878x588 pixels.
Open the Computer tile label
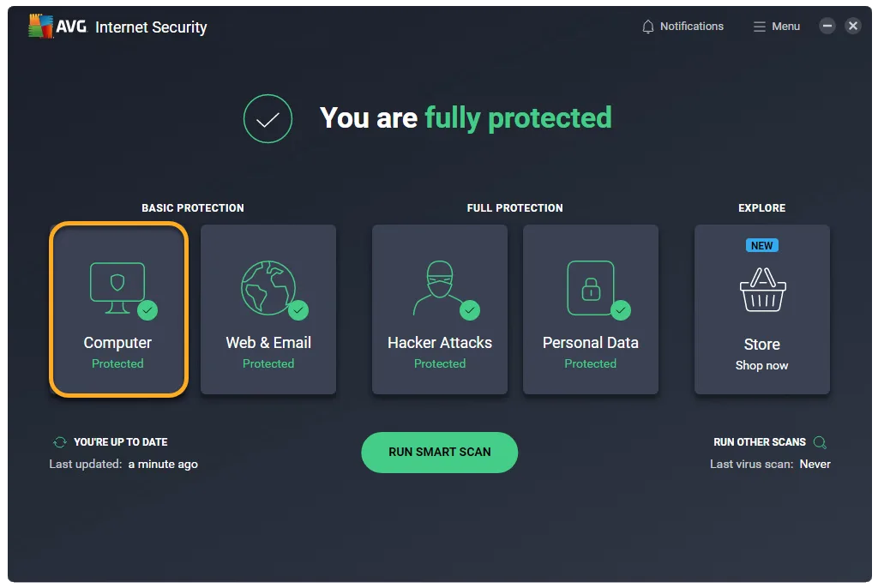[117, 343]
